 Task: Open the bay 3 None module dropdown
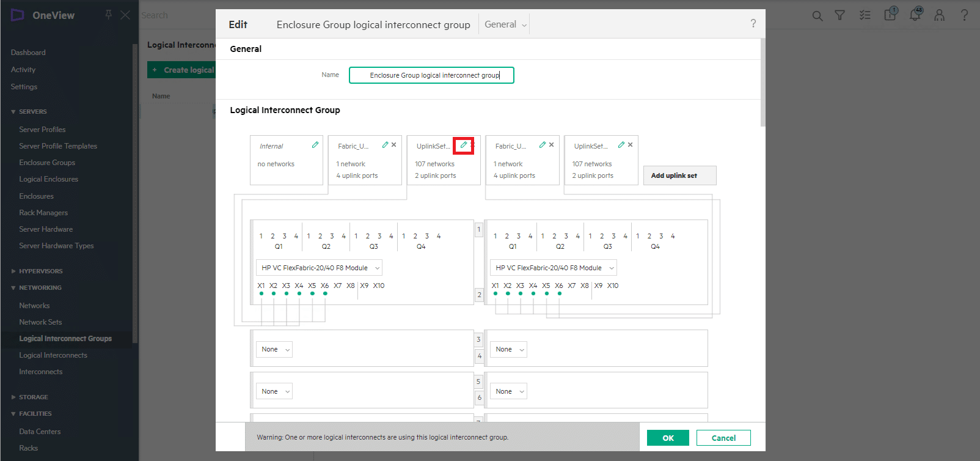pos(274,349)
